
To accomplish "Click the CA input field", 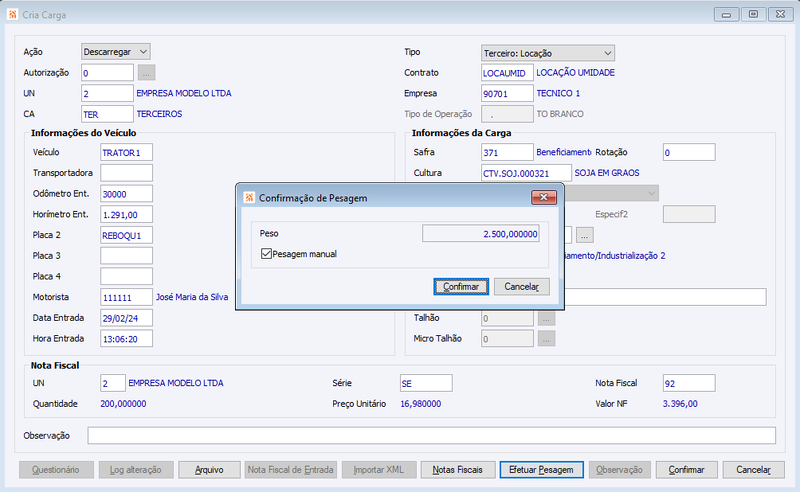I will click(107, 114).
